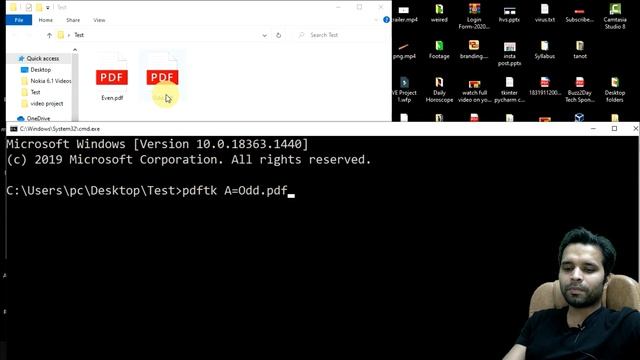Image resolution: width=640 pixels, height=360 pixels.
Task: Select the weired desktop icon
Action: coord(439,13)
